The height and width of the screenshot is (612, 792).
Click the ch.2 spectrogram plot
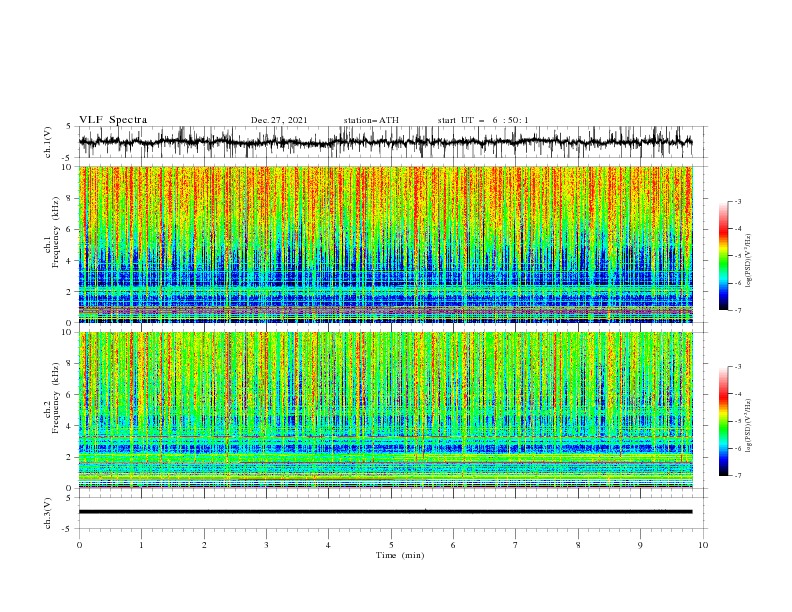pyautogui.click(x=386, y=410)
